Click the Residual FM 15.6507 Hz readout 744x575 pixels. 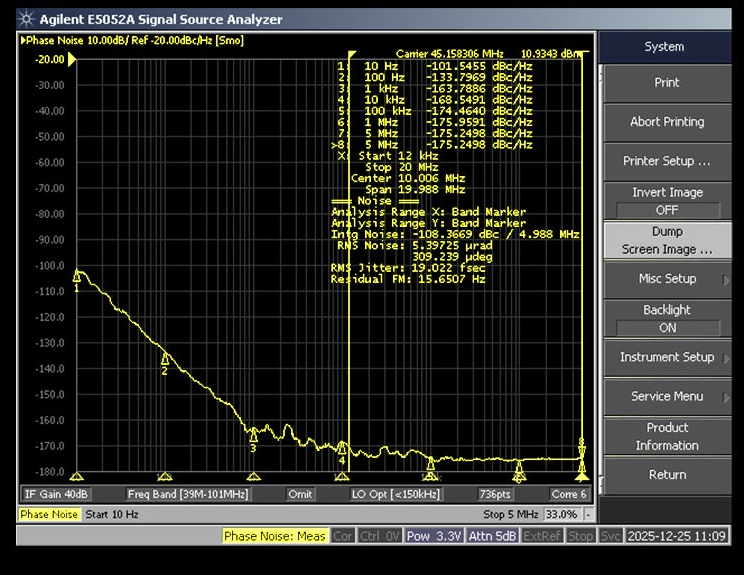click(x=408, y=279)
